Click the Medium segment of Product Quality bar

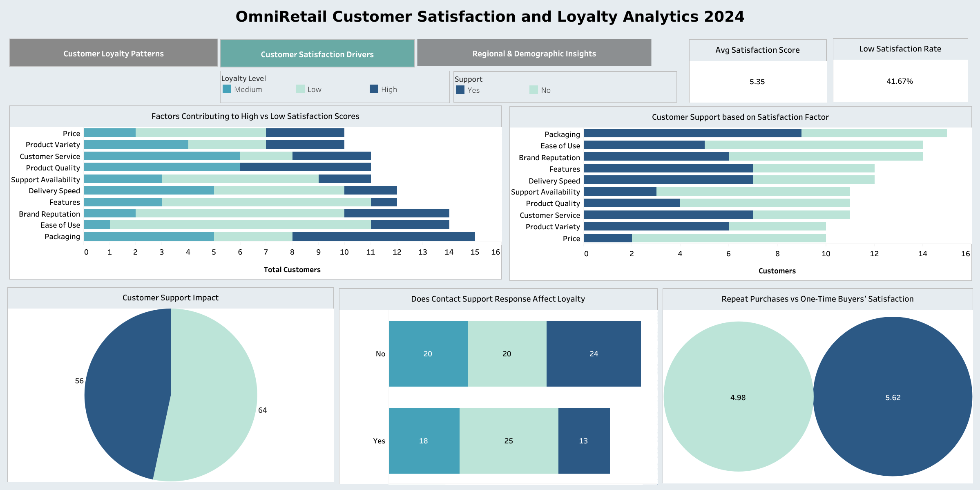point(162,167)
